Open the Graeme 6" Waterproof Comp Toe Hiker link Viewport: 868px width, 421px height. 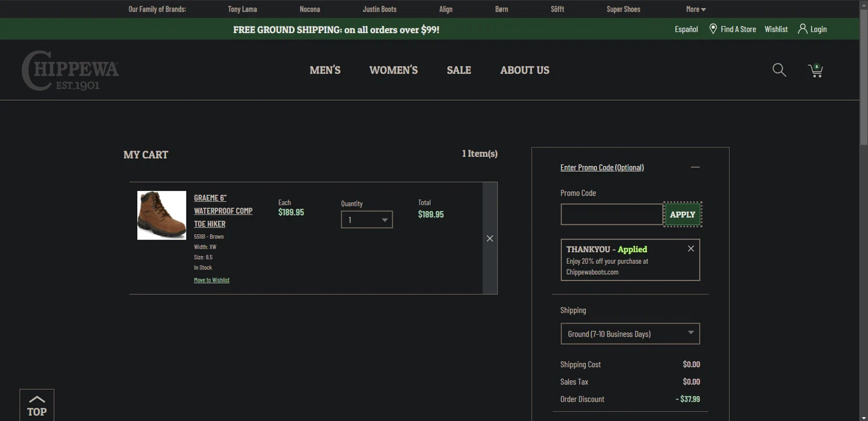point(223,211)
